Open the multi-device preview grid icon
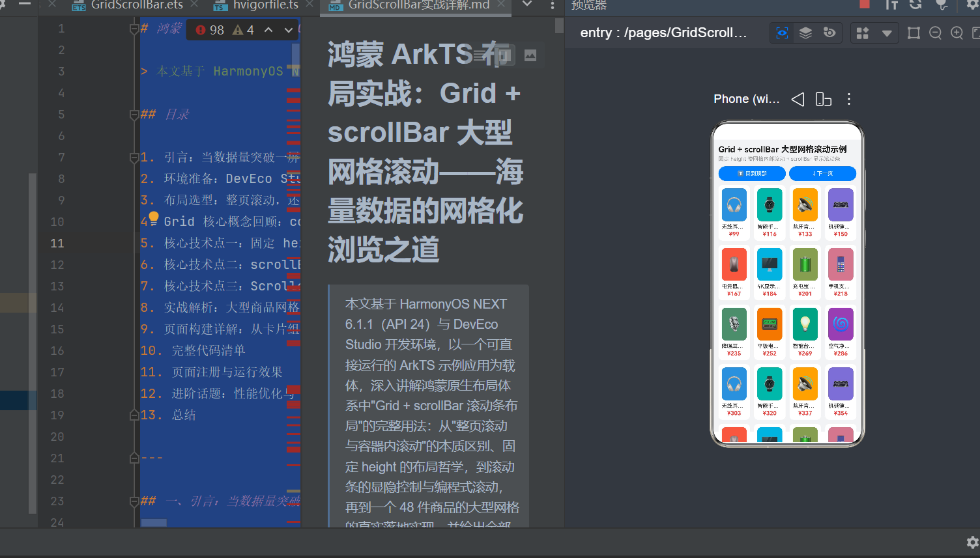980x558 pixels. [x=863, y=33]
